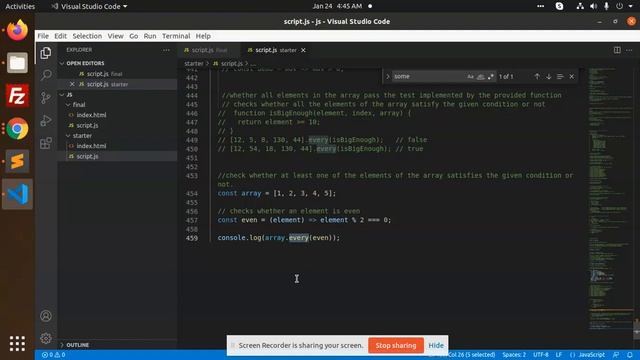The height and width of the screenshot is (360, 640).
Task: Open the Search view in activity bar
Action: pyautogui.click(x=46, y=75)
